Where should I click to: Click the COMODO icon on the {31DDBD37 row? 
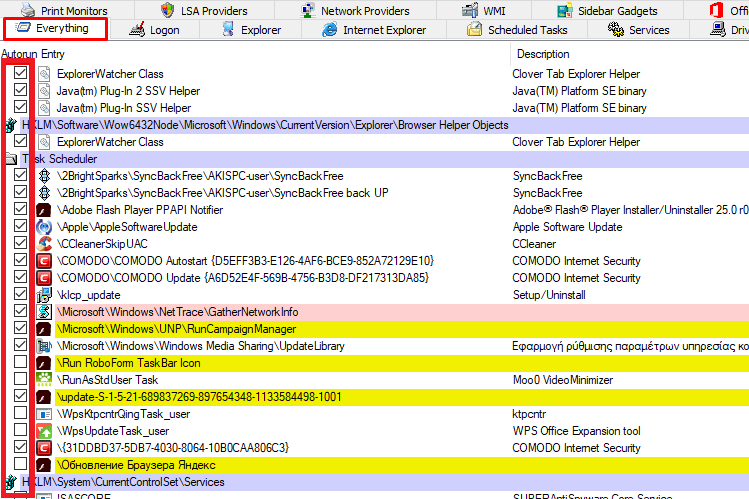(44, 448)
